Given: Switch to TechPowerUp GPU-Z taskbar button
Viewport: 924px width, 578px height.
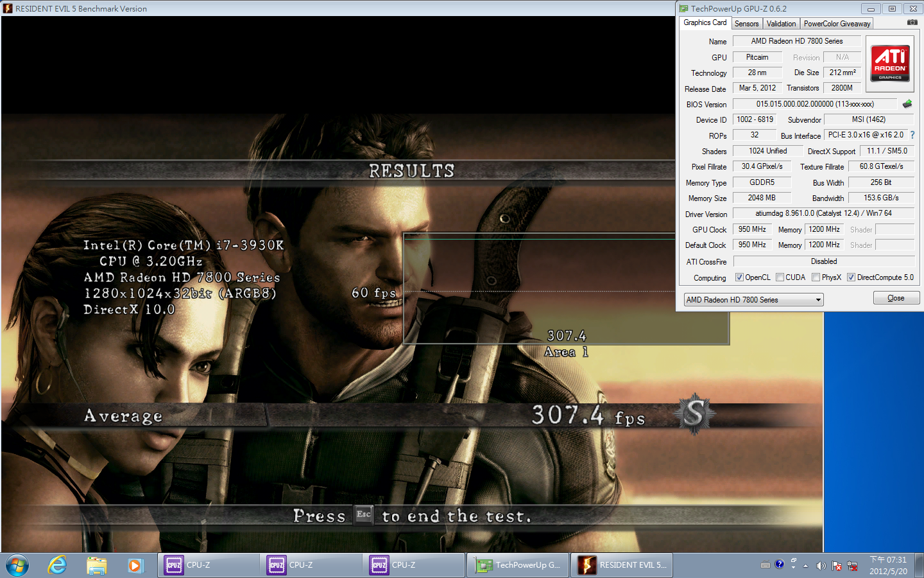Looking at the screenshot, I should (518, 565).
